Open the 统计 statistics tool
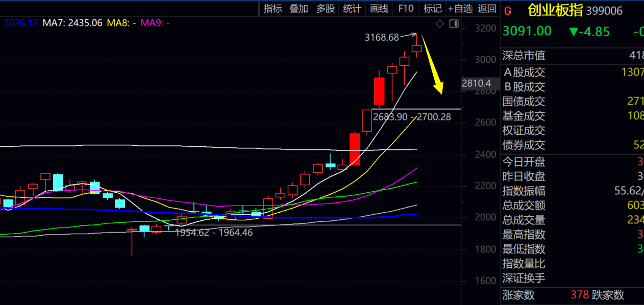Screen dimensions: 644x305 coord(352,8)
